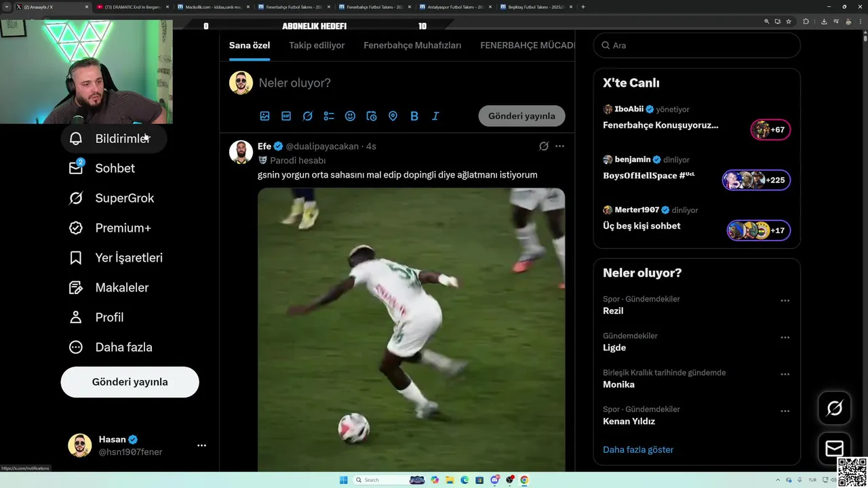Open Makaleler in the sidebar
The width and height of the screenshot is (868, 488).
click(x=110, y=287)
